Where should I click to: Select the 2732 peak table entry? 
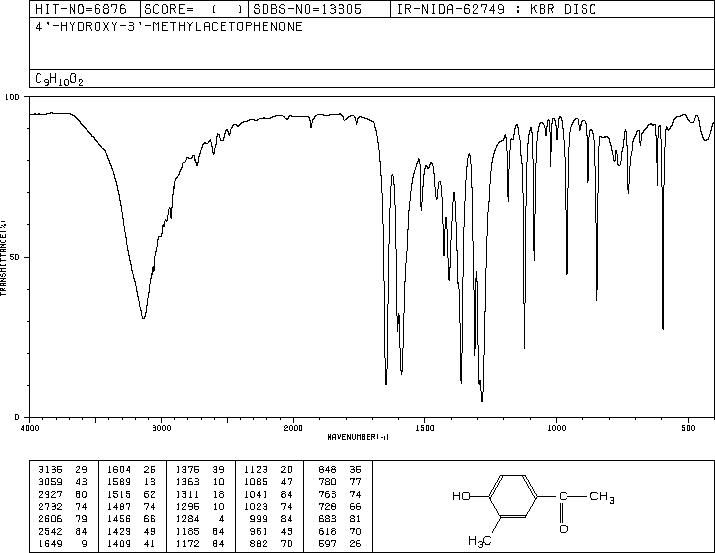63,506
